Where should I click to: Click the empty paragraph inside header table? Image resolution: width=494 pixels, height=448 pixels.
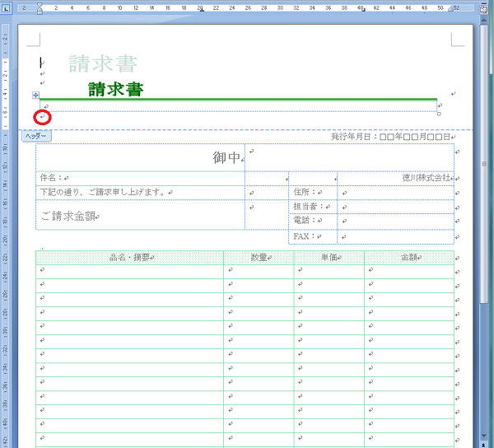238,106
